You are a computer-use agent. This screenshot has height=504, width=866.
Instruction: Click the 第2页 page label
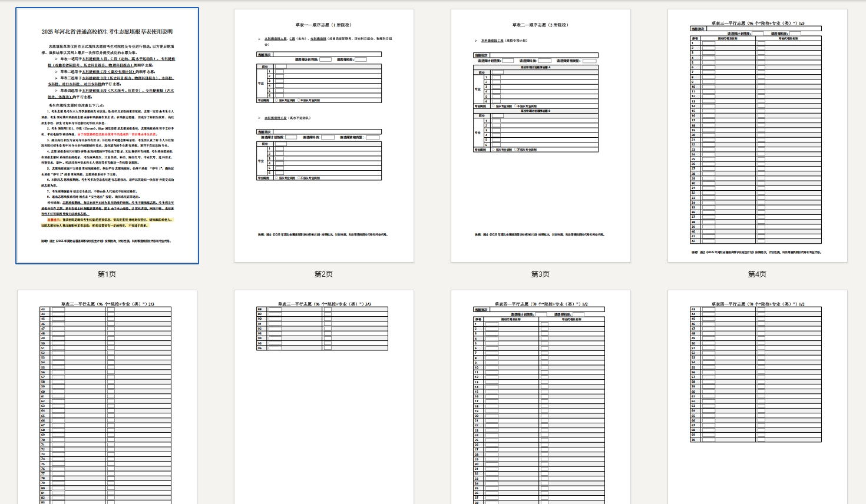click(x=323, y=274)
